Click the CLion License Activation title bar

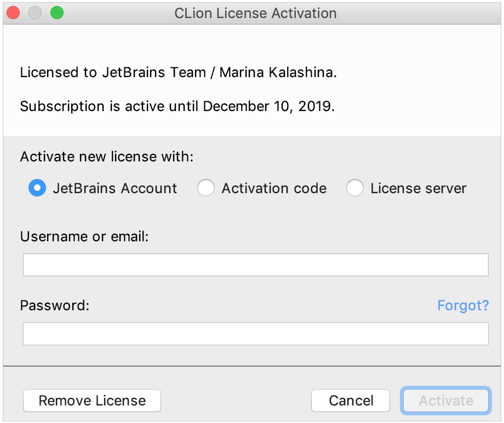click(255, 14)
